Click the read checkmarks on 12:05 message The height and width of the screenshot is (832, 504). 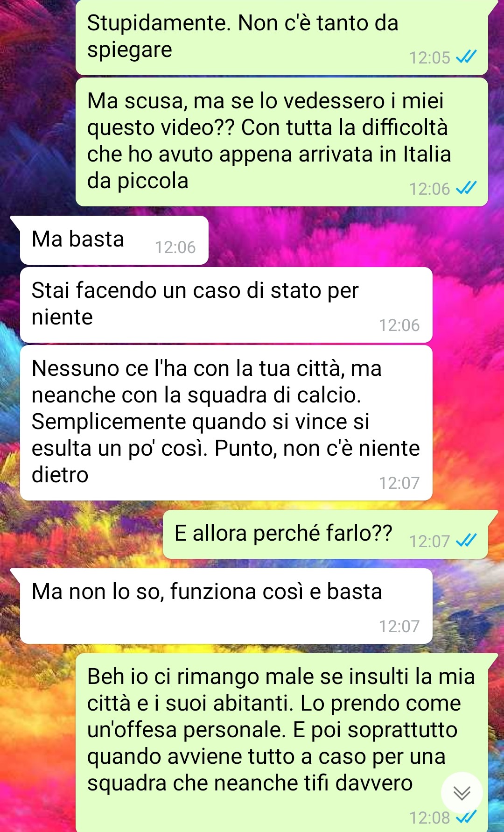(466, 57)
